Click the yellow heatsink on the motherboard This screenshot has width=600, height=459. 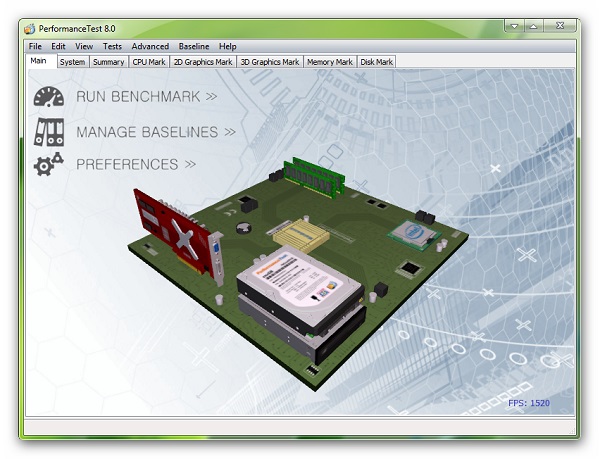[x=302, y=236]
